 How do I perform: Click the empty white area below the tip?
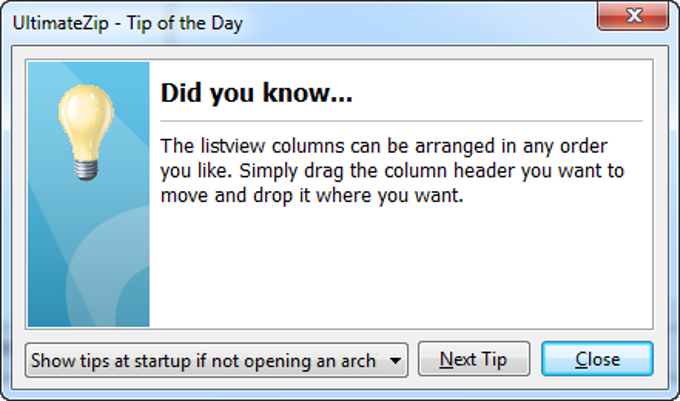[400, 270]
